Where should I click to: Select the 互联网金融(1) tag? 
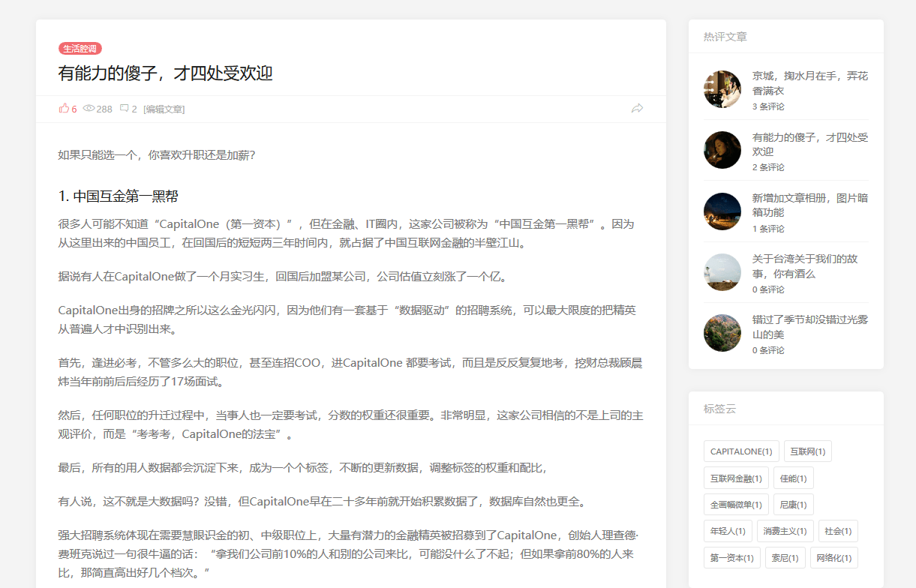[x=735, y=478]
